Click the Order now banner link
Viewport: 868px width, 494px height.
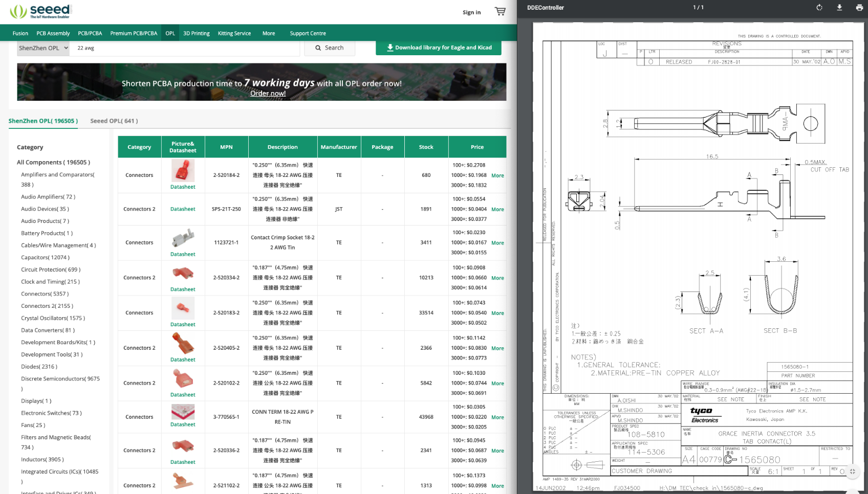coord(268,94)
